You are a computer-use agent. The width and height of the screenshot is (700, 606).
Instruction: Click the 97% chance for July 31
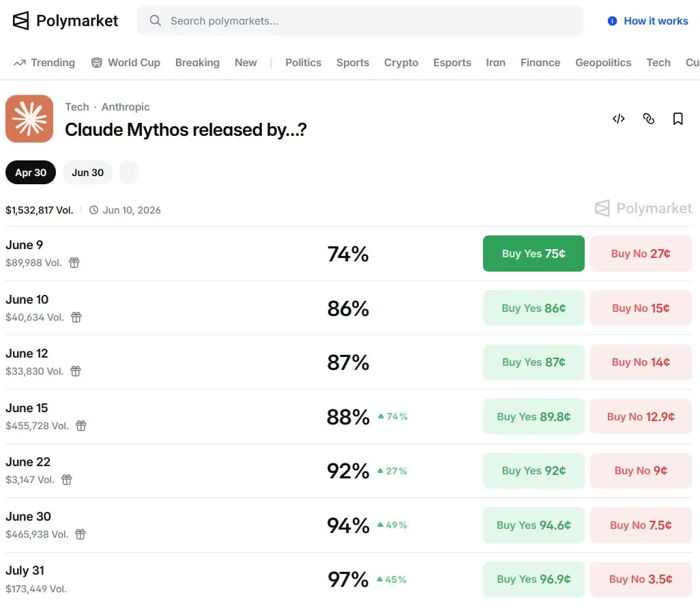point(348,579)
